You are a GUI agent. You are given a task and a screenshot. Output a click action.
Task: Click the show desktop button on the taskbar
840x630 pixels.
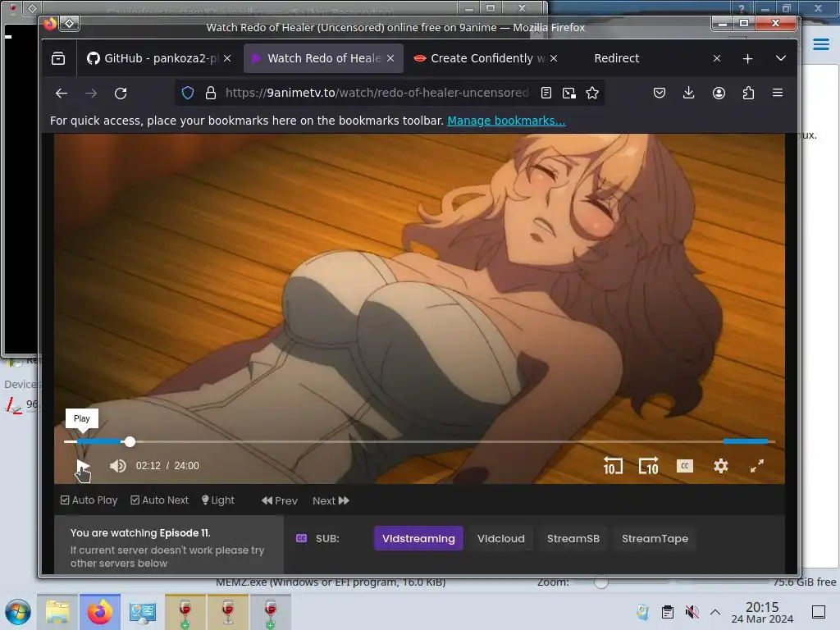tap(819, 612)
